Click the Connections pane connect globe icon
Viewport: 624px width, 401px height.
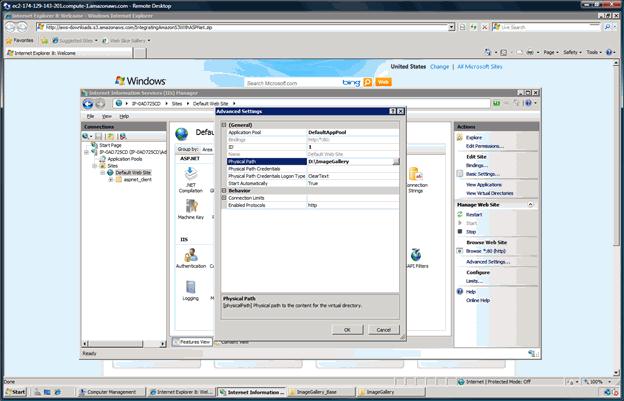click(86, 136)
